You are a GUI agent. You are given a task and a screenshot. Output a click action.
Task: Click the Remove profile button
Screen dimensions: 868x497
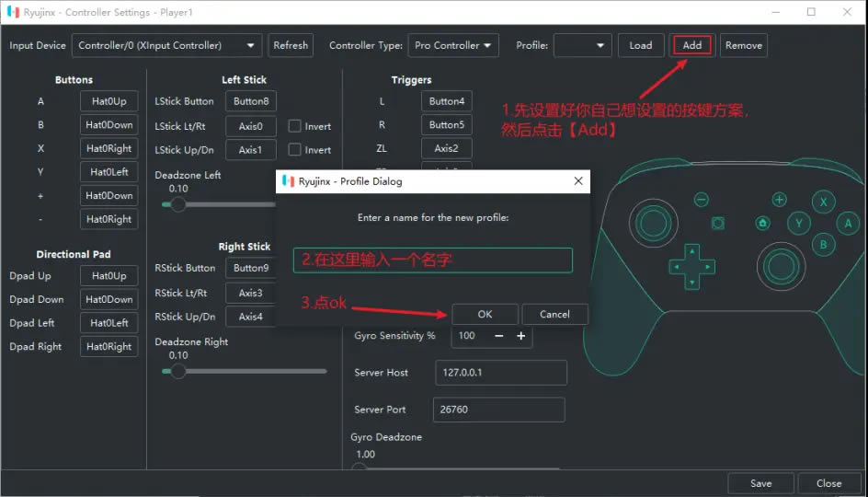point(743,45)
